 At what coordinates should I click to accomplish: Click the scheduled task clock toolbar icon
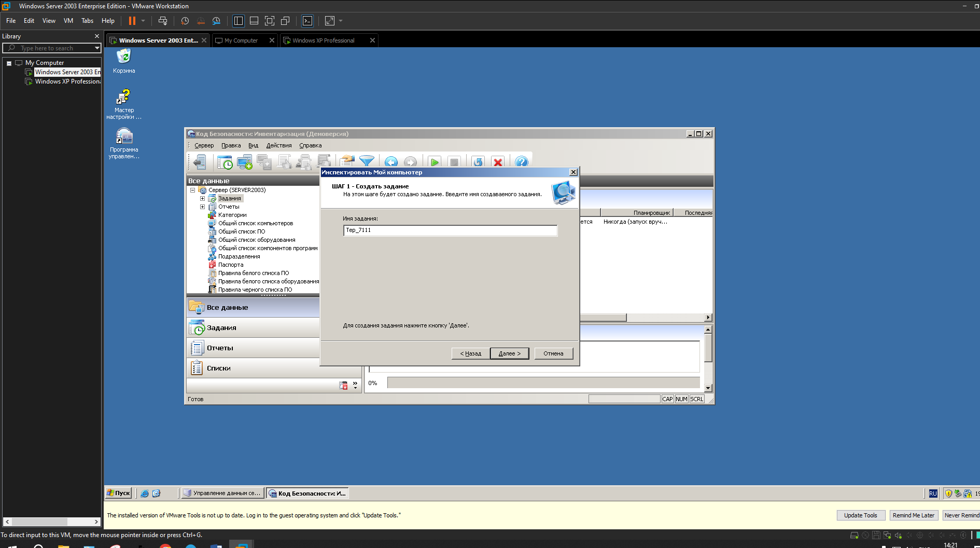tap(225, 162)
